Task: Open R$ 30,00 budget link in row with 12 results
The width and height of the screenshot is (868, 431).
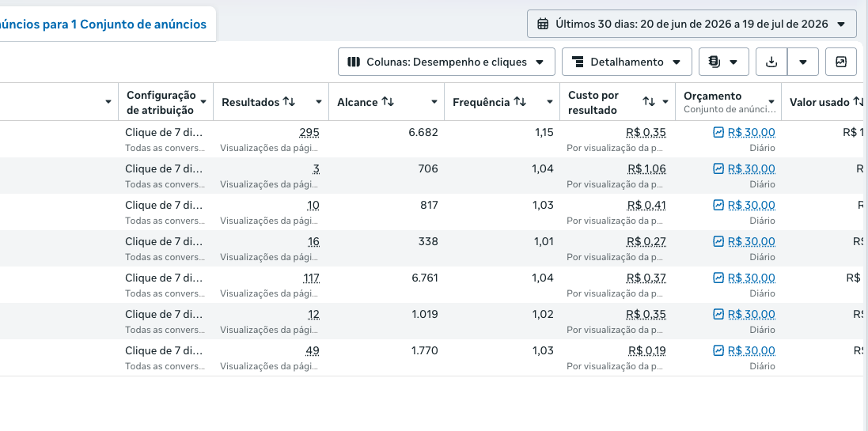Action: [x=751, y=314]
